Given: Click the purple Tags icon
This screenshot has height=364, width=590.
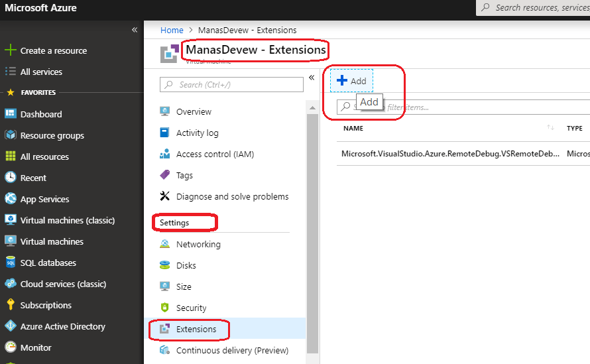Looking at the screenshot, I should [x=164, y=174].
